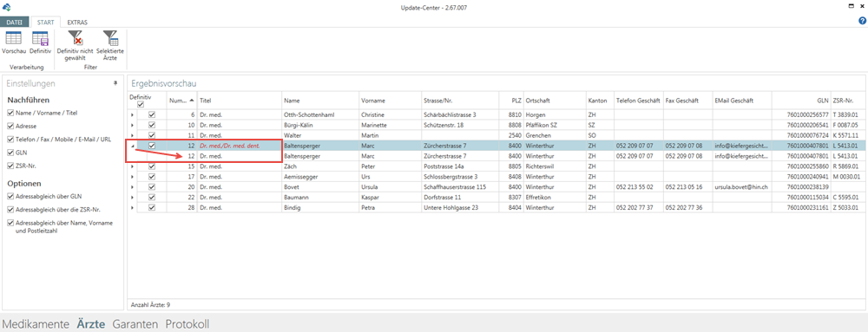Apply the Definitiv nicht gewählt filter
The width and height of the screenshot is (868, 332).
pyautogui.click(x=76, y=46)
